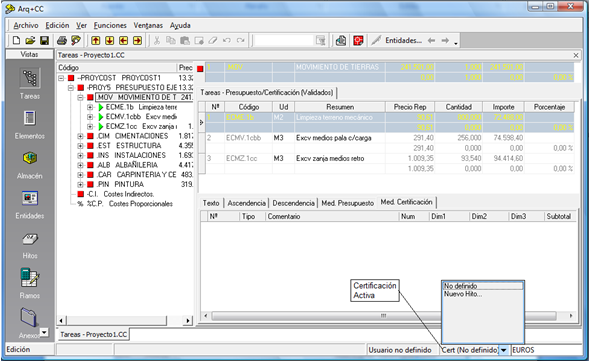Open the Edición menu

point(57,26)
